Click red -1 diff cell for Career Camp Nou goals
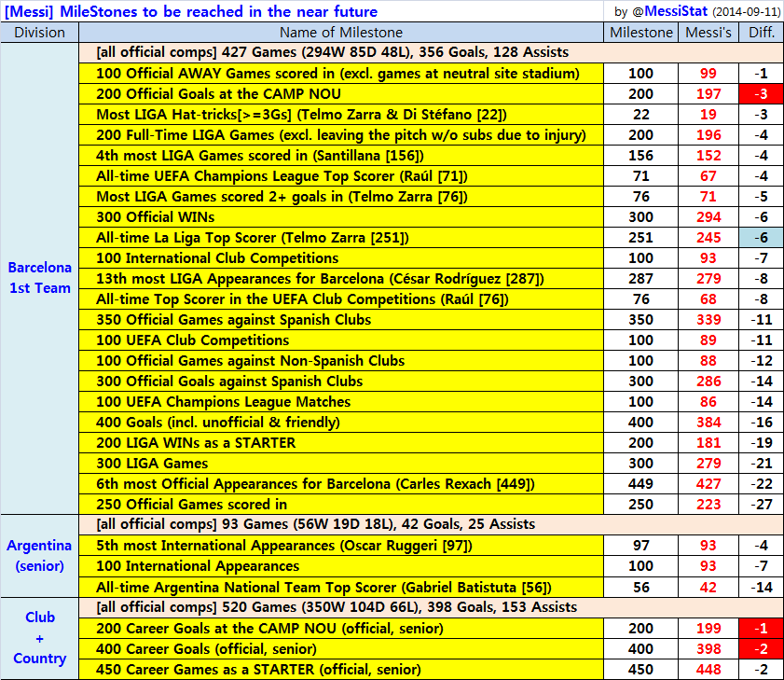 click(x=762, y=629)
